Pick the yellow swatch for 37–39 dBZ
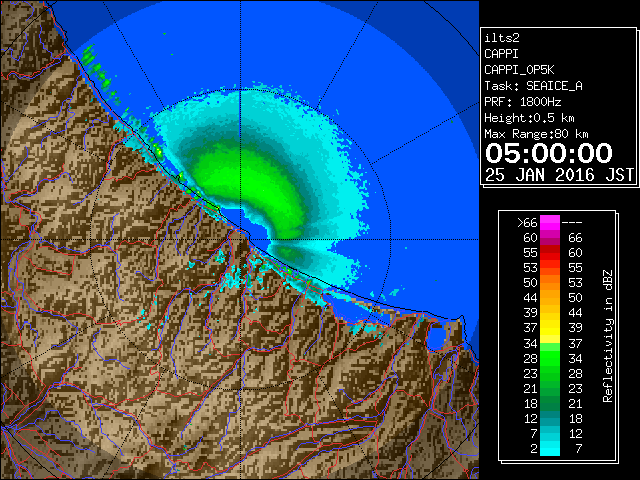Image resolution: width=640 pixels, height=480 pixels. [x=550, y=327]
